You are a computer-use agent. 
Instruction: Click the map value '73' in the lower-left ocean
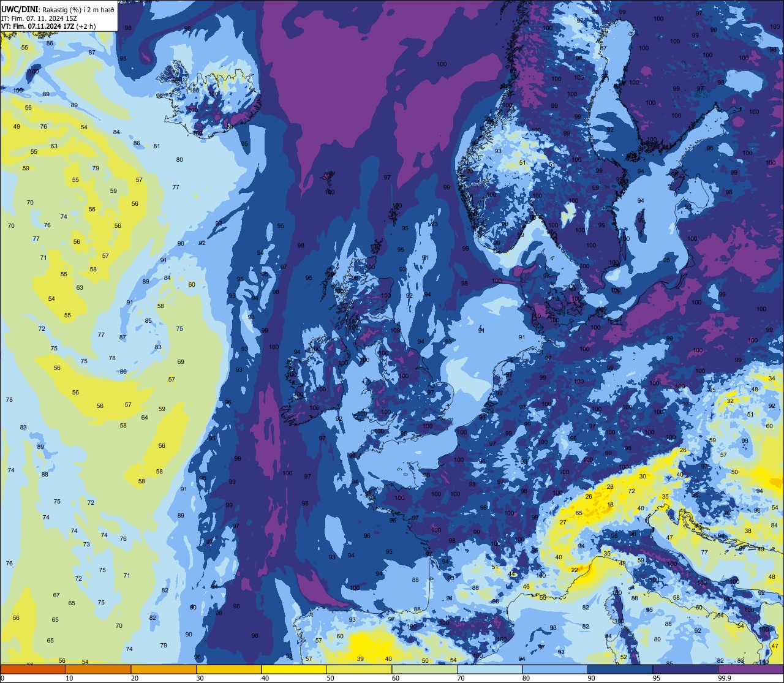86,545
